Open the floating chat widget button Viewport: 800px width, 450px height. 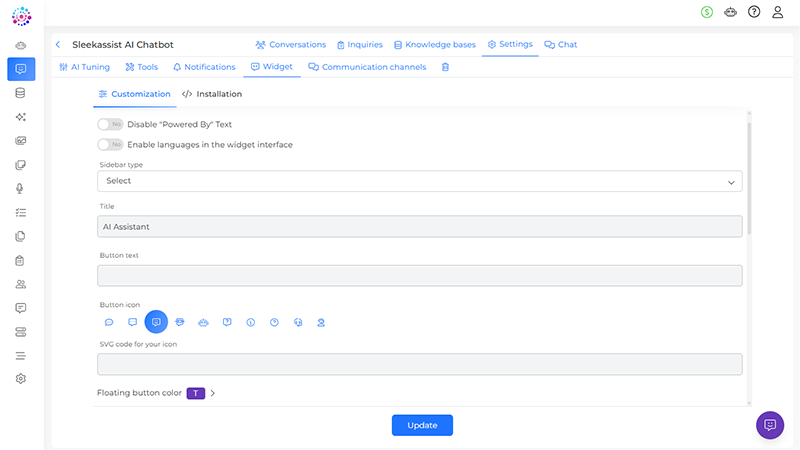[x=769, y=425]
